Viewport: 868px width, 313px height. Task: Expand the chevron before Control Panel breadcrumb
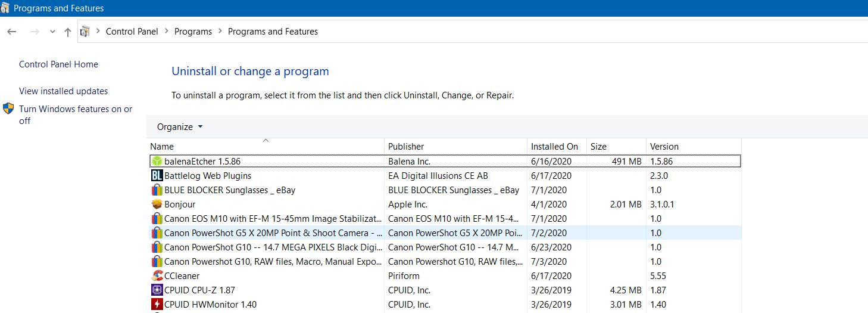coord(98,32)
